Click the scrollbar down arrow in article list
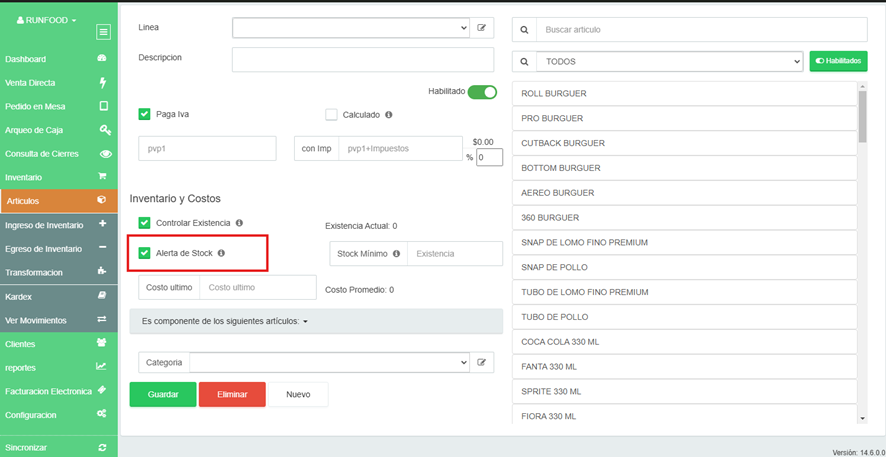886x457 pixels. click(x=862, y=418)
